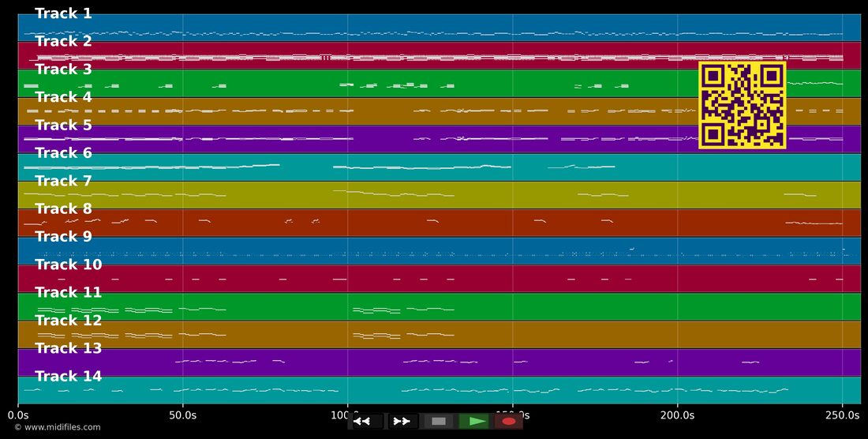Viewport: 868px width, 439px height.
Task: Click the yellow QR code
Action: [x=743, y=105]
